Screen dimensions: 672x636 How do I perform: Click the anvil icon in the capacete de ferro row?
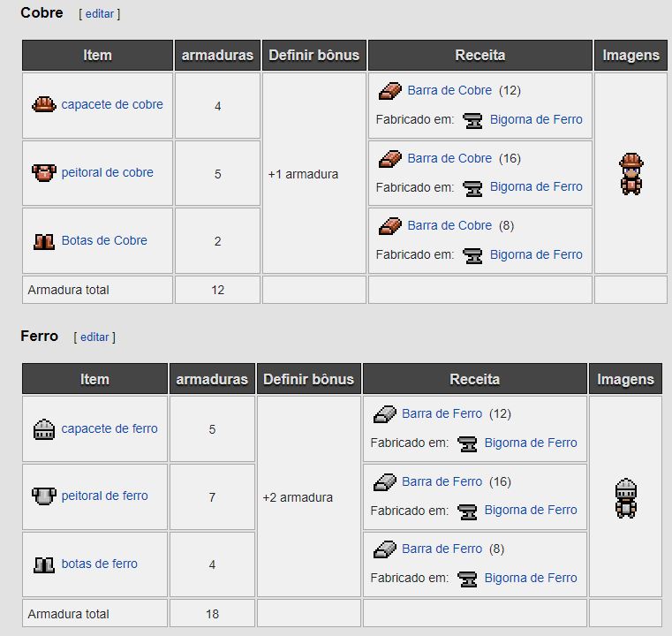tap(468, 443)
